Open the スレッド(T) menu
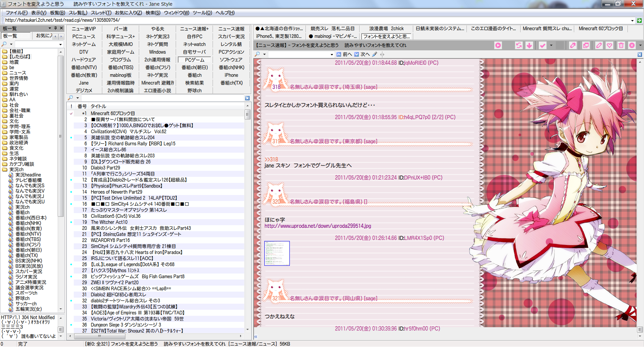This screenshot has width=644, height=347. click(x=101, y=13)
